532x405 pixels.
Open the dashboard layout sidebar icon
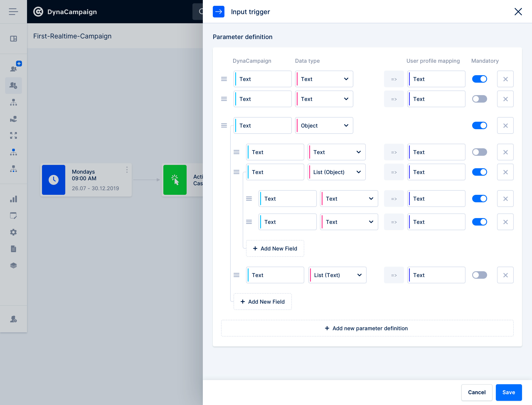[14, 39]
